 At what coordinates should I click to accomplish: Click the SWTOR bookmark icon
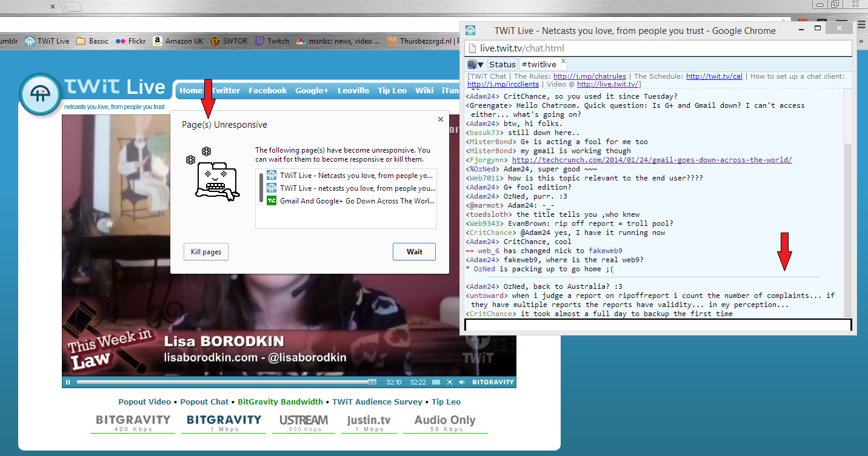click(x=216, y=41)
